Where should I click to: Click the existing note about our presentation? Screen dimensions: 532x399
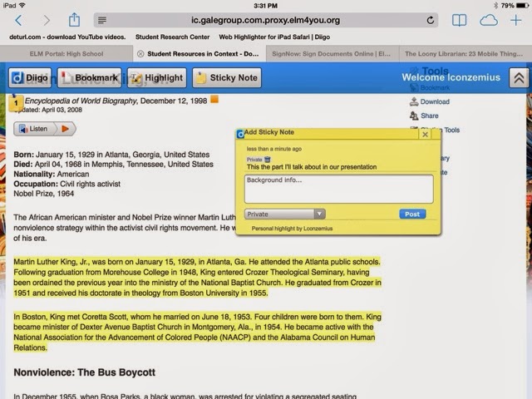click(x=312, y=167)
